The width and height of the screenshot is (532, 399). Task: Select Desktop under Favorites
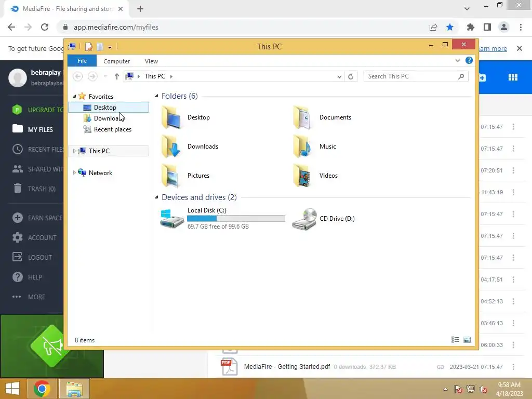tap(109, 107)
